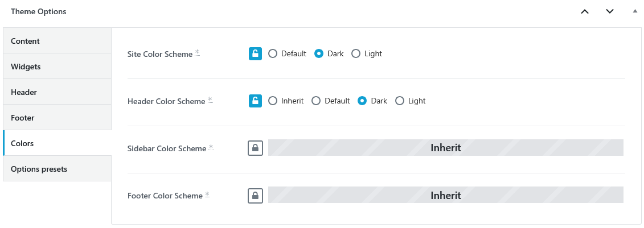Click the asterisk next to Site Color Scheme
644x228 pixels.
click(197, 52)
